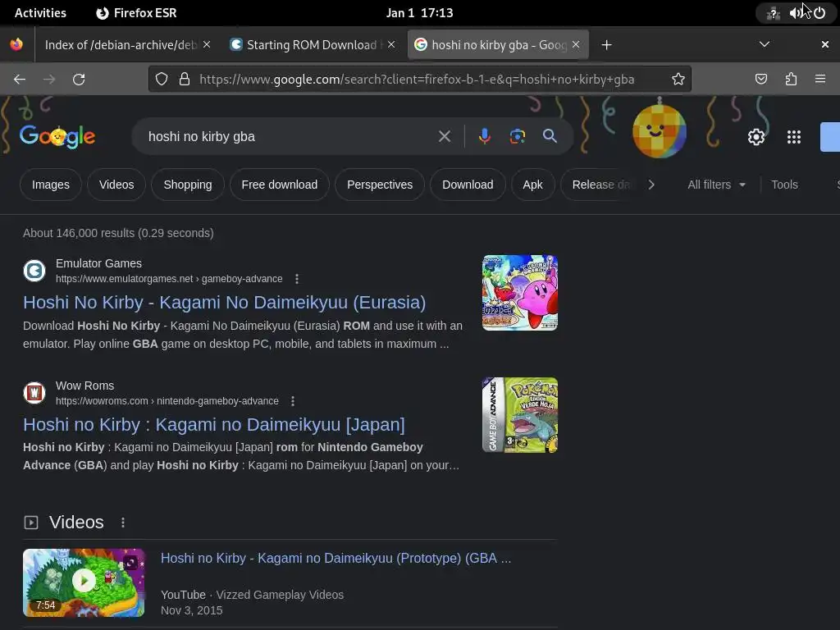The image size is (840, 630).
Task: Open the emulatorgames.net URL breadcrumb
Action: 169,279
